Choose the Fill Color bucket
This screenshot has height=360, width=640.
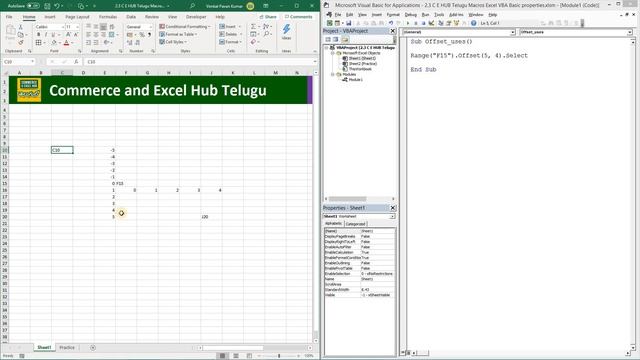54,42
